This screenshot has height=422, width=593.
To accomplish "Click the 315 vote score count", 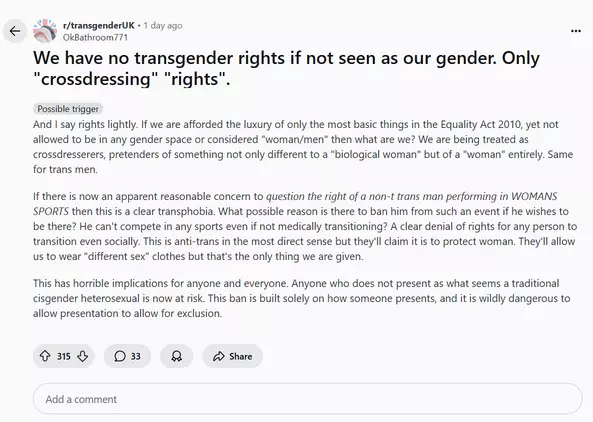I will coord(64,357).
